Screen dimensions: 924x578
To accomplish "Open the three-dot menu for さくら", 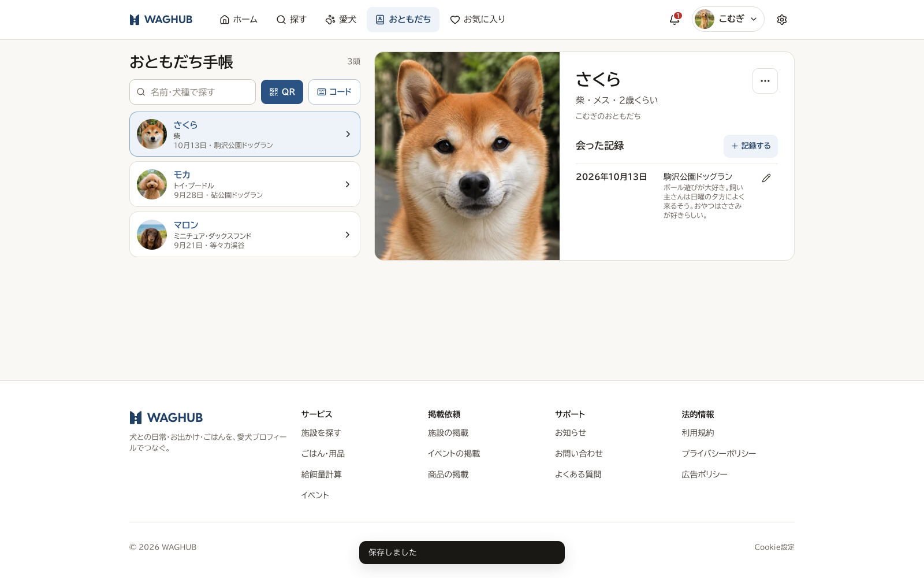I will pyautogui.click(x=765, y=81).
